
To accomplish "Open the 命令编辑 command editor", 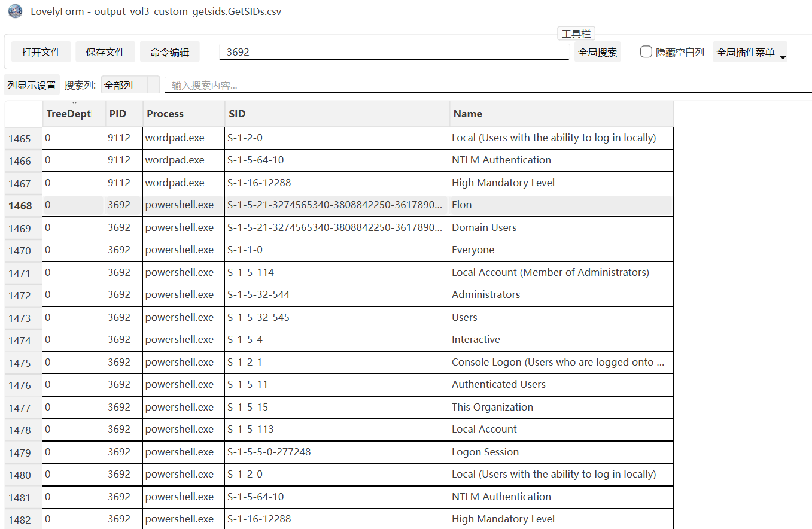I will click(x=170, y=52).
